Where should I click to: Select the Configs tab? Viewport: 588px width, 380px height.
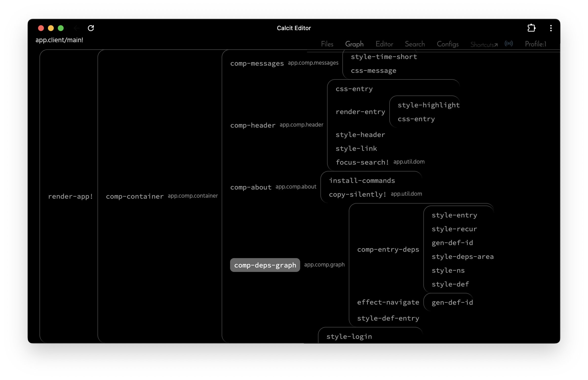coord(447,44)
